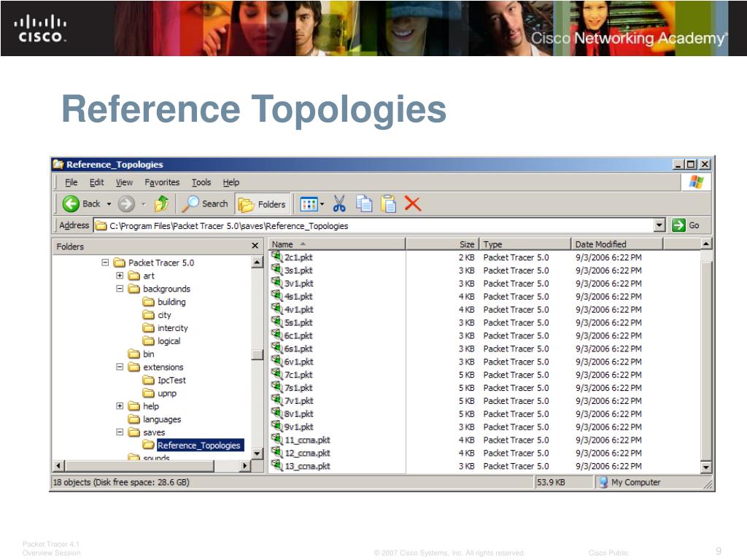This screenshot has height=560, width=747.
Task: Click the Views icon in toolbar
Action: click(309, 204)
